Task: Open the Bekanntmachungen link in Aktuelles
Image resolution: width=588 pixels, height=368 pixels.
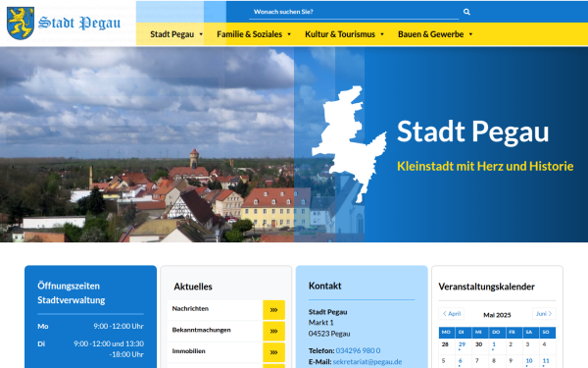Action: (201, 330)
